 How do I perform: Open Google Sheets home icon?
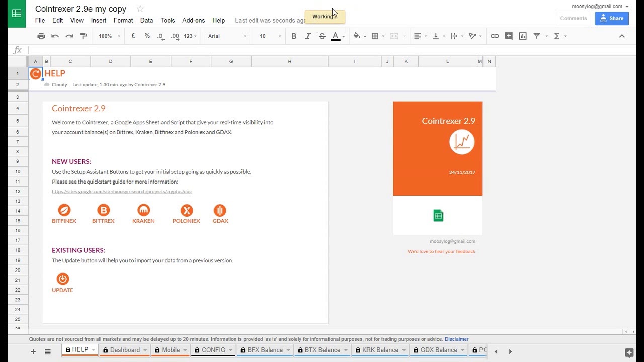click(x=17, y=14)
